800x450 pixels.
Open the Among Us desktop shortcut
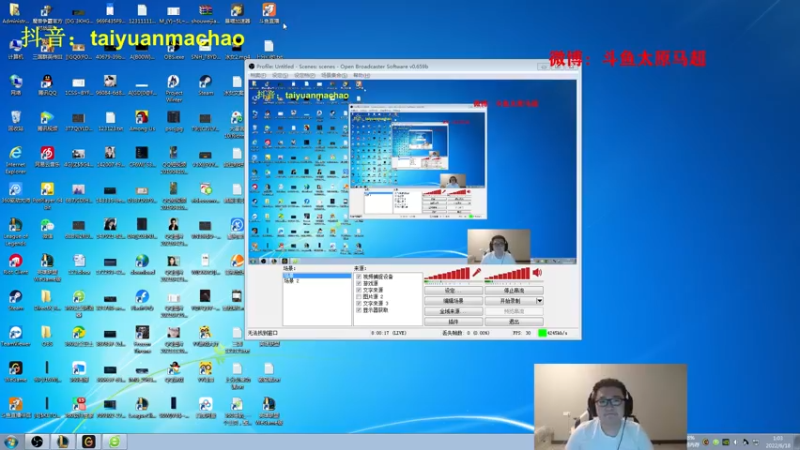[x=142, y=121]
